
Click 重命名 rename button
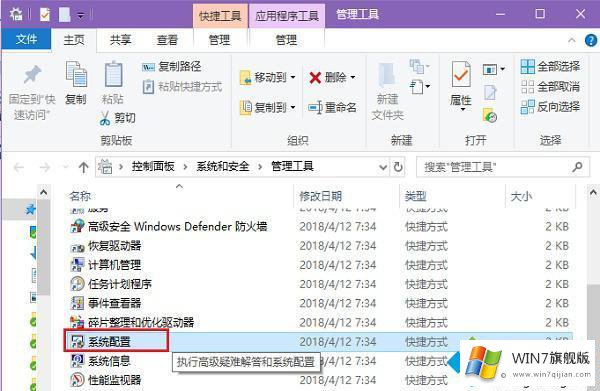click(332, 108)
